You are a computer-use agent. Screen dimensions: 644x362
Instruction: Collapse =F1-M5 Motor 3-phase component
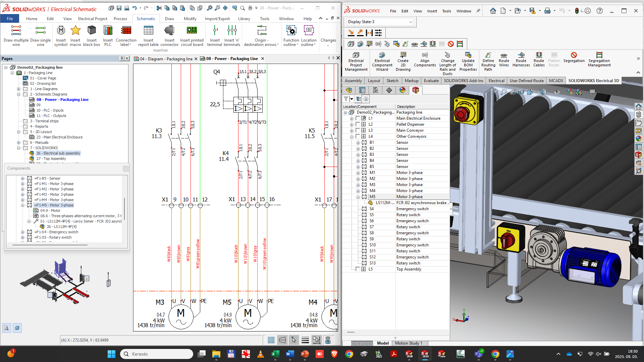click(22, 205)
